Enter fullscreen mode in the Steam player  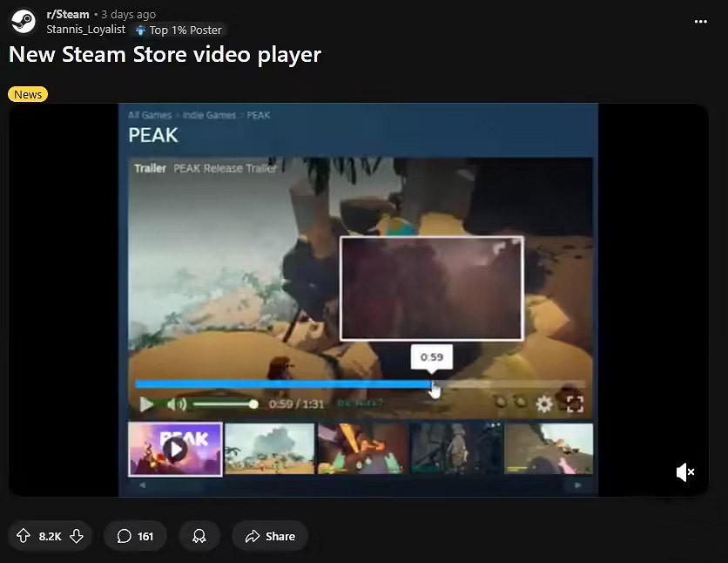tap(573, 404)
